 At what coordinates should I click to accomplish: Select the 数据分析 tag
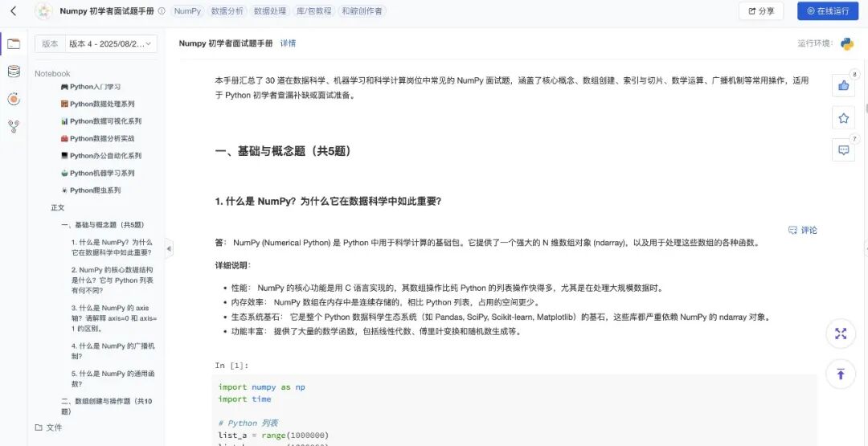point(227,11)
